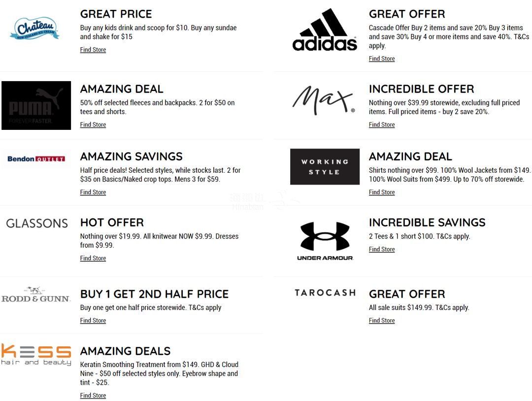Click the Glassons logo

(x=37, y=223)
